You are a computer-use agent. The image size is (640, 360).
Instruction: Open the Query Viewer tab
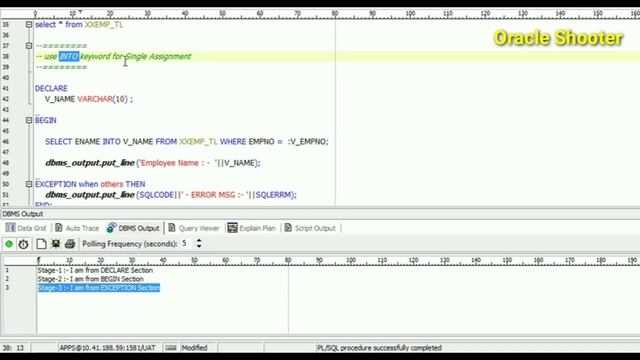pos(193,228)
